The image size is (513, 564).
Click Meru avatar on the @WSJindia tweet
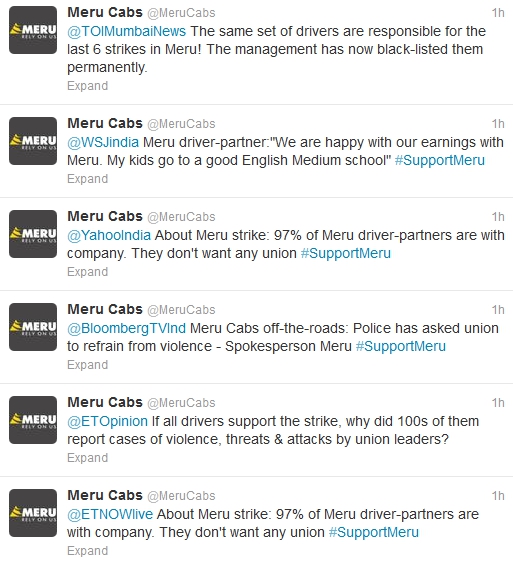33,141
